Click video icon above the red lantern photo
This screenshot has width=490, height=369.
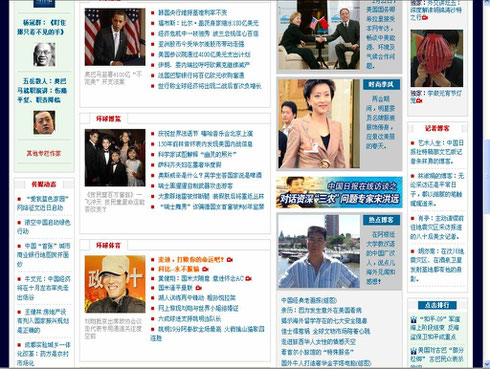pos(425,18)
